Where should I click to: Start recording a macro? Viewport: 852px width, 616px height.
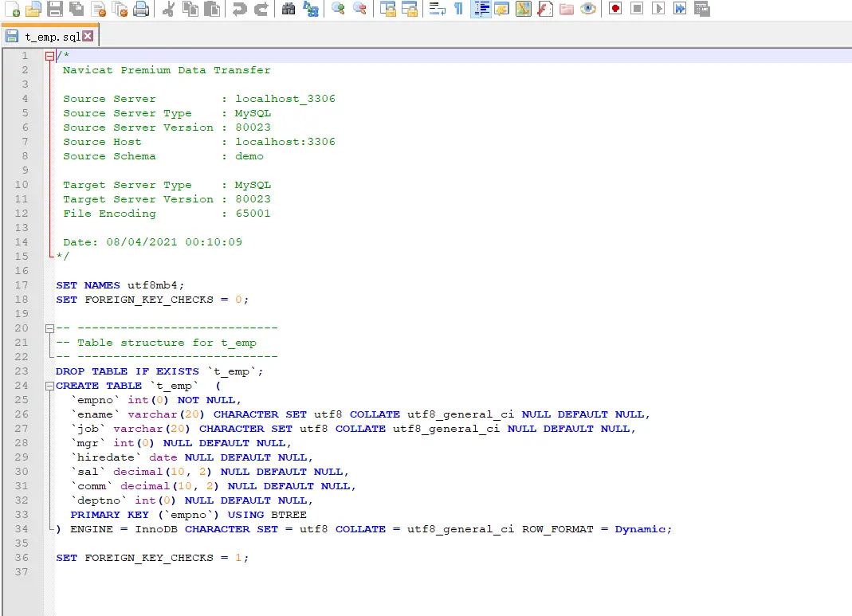pos(614,9)
